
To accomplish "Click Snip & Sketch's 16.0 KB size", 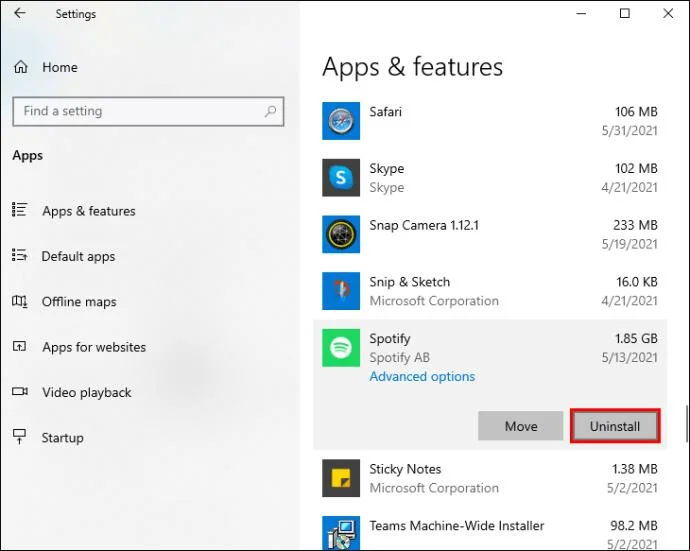I will pyautogui.click(x=637, y=282).
